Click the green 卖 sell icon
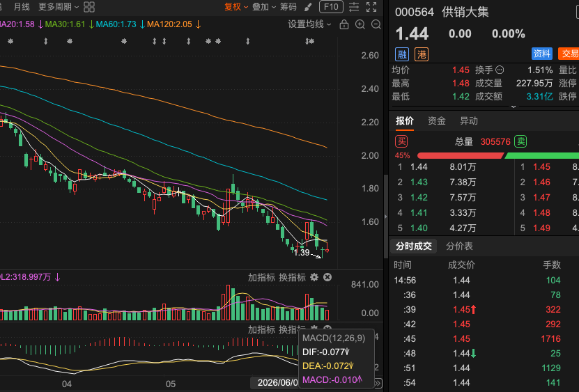579x392 pixels. tap(520, 141)
